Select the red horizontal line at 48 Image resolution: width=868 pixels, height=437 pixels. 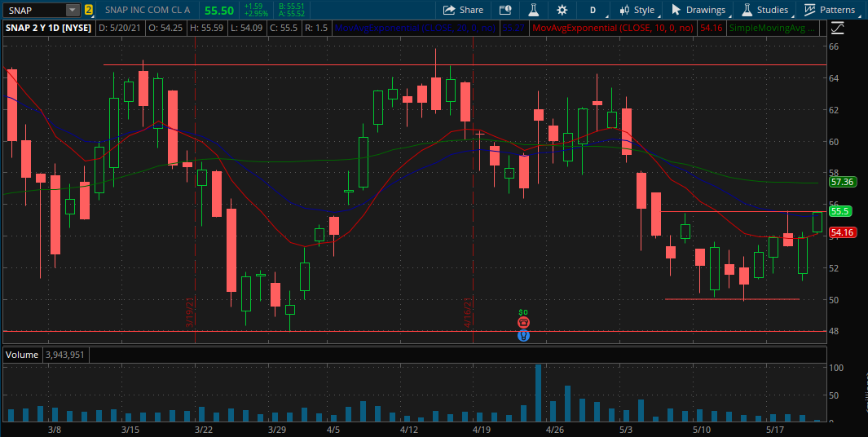click(x=414, y=331)
